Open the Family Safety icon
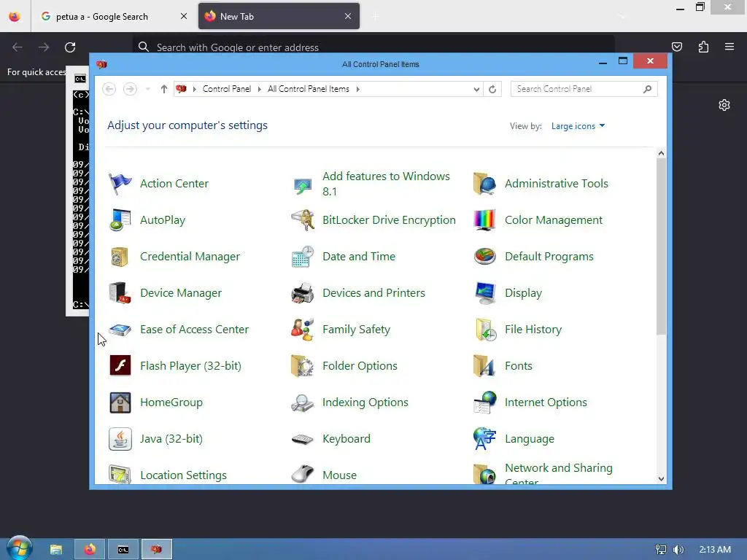747x560 pixels. coord(303,330)
